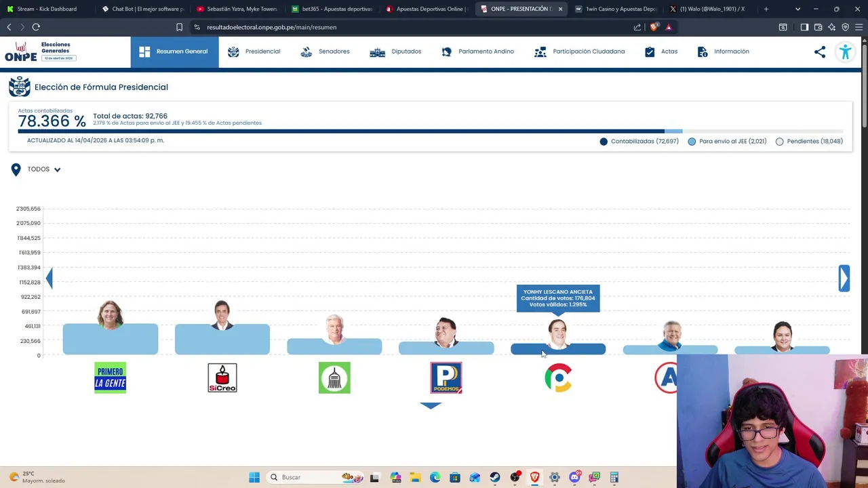Open the browser hamburger menu
This screenshot has height=488, width=868.
859,27
